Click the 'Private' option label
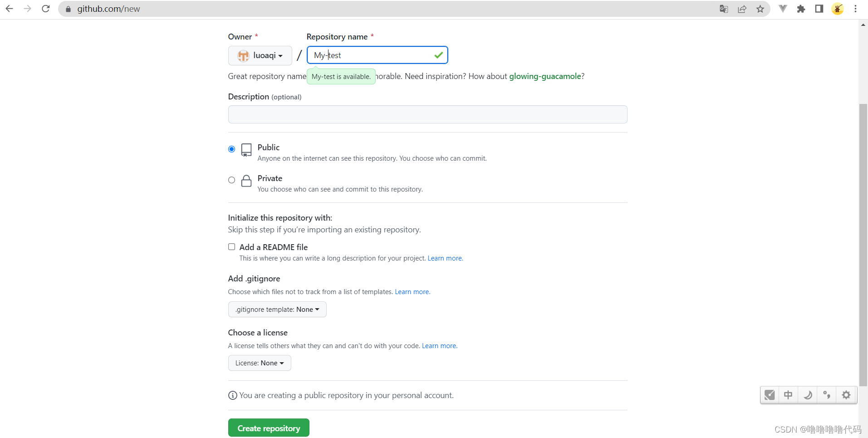This screenshot has height=438, width=868. [x=270, y=178]
